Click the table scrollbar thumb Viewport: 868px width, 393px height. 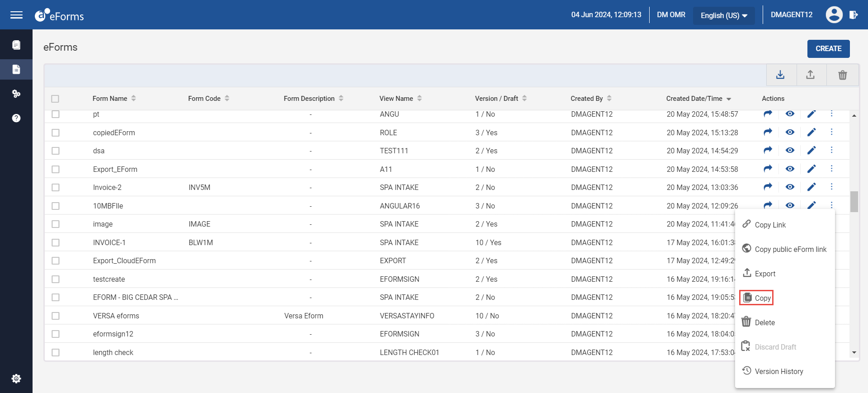click(x=854, y=202)
